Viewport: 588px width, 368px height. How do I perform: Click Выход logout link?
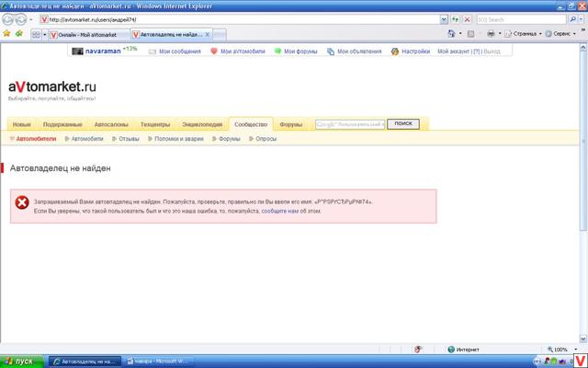click(492, 52)
